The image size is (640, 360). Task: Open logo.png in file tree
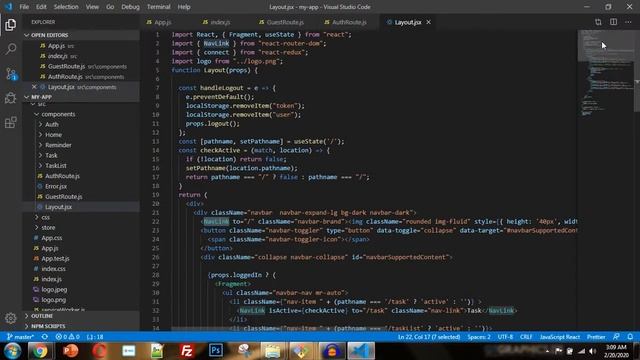point(53,300)
